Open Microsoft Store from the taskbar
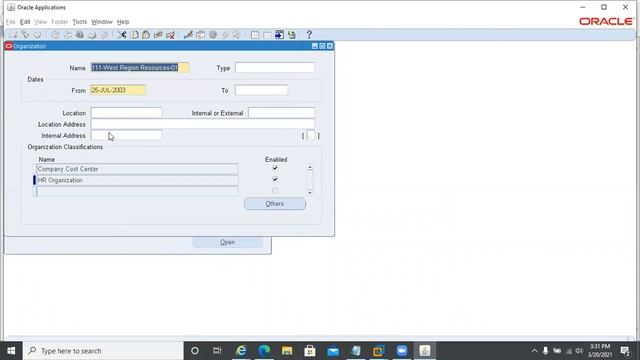Image resolution: width=640 pixels, height=360 pixels. [310, 351]
